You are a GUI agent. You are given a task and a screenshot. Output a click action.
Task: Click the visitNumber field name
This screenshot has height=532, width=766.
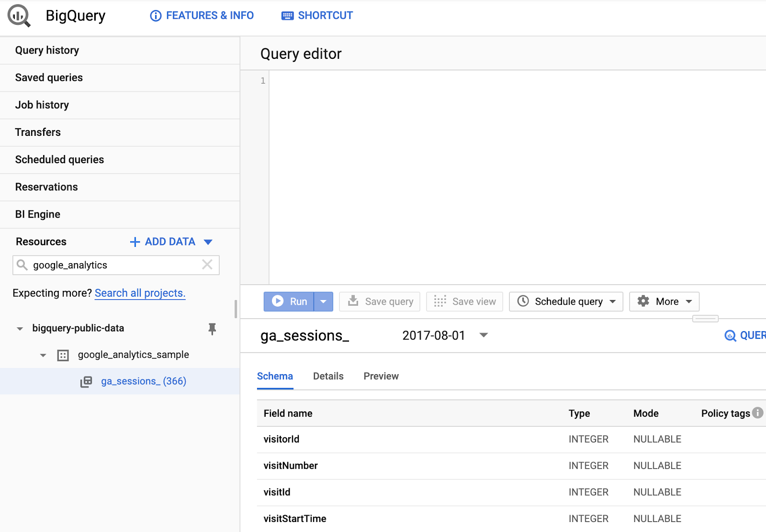click(291, 465)
